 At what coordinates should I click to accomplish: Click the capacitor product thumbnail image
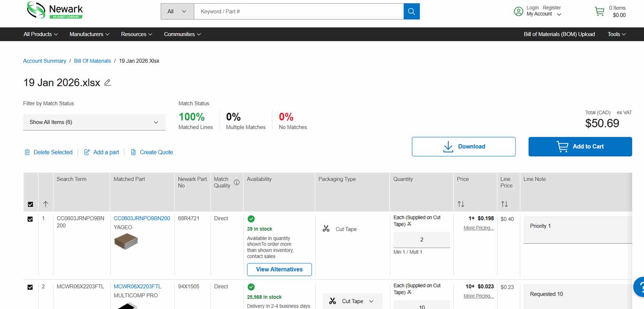click(x=126, y=242)
